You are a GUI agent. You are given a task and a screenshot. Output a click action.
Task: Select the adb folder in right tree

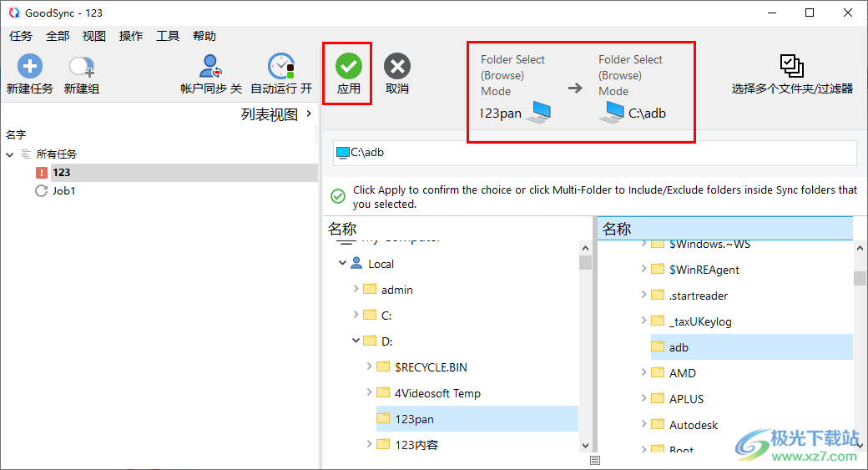(x=752, y=347)
